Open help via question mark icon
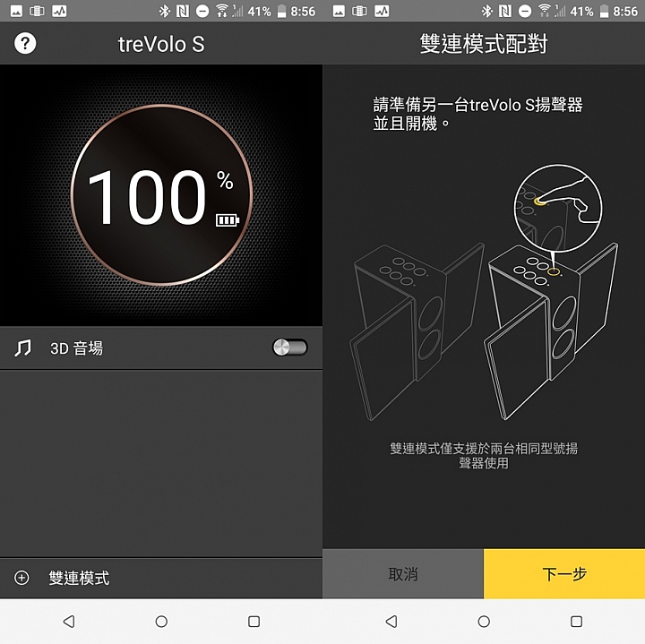This screenshot has height=644, width=645. pyautogui.click(x=25, y=43)
